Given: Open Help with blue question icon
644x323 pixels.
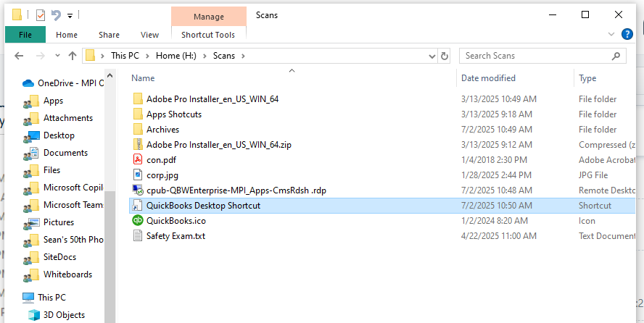Looking at the screenshot, I should pos(627,34).
